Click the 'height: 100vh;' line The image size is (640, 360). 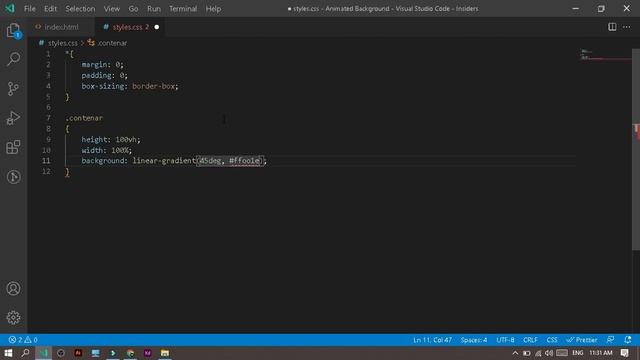[111, 140]
